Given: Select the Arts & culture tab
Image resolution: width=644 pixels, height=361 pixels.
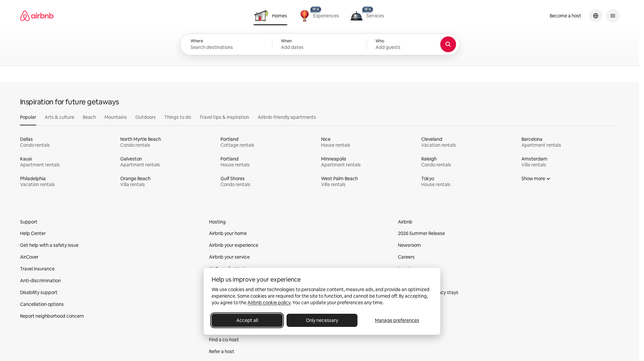Looking at the screenshot, I should 59,117.
